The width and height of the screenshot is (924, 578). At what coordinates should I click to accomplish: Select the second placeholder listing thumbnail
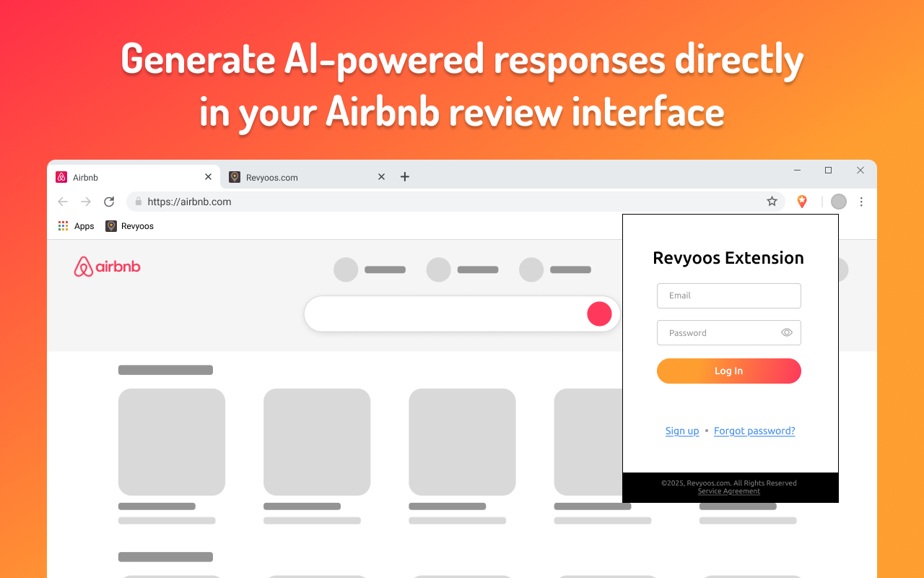tap(317, 442)
